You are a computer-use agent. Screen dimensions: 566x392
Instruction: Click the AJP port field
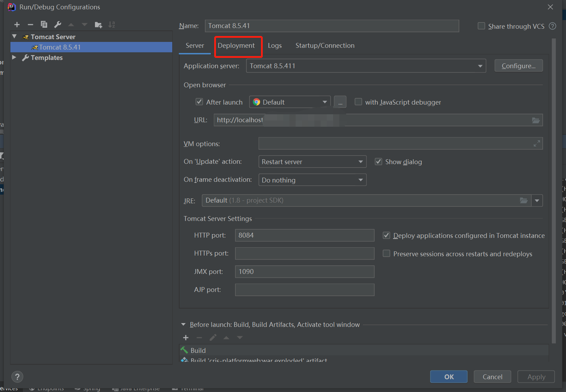(x=305, y=290)
